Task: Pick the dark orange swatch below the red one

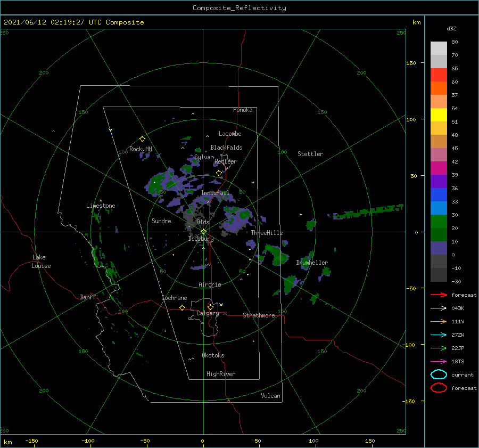Action: pos(439,88)
